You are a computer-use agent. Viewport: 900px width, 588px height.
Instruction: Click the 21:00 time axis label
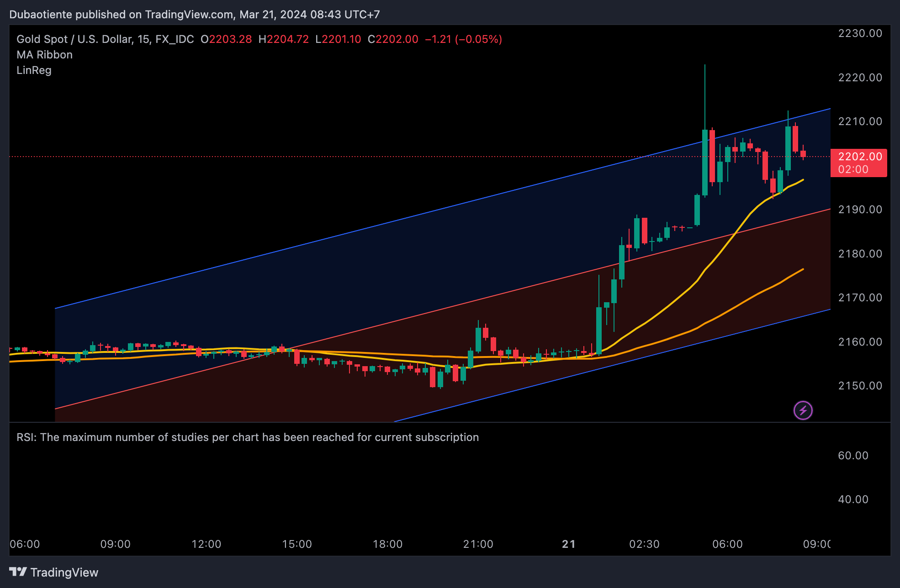(x=478, y=544)
